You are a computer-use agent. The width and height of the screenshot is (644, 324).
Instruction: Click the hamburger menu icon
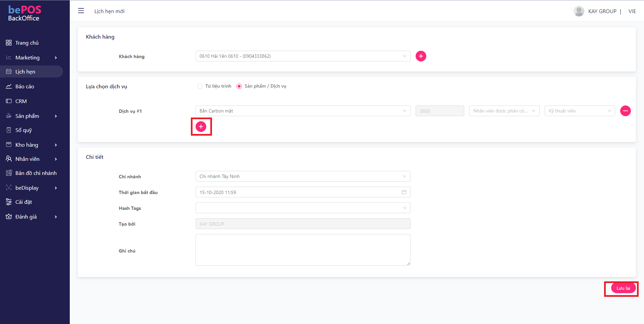tap(81, 11)
